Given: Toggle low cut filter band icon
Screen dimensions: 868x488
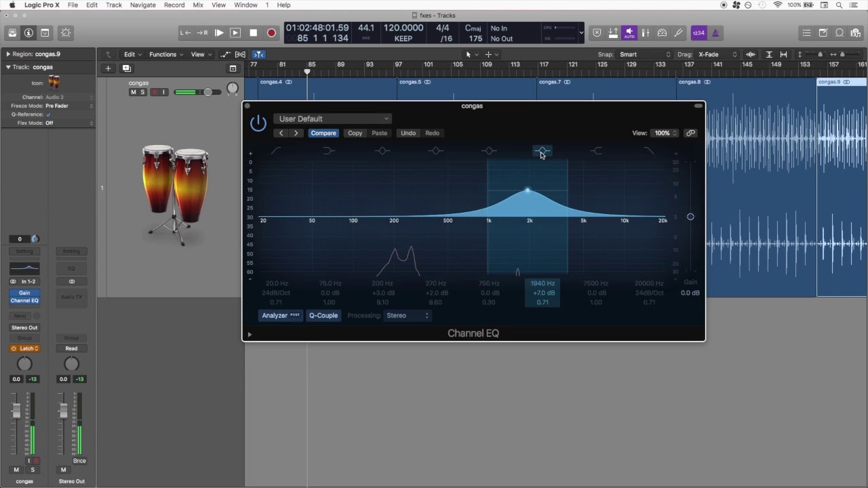Looking at the screenshot, I should (x=276, y=150).
